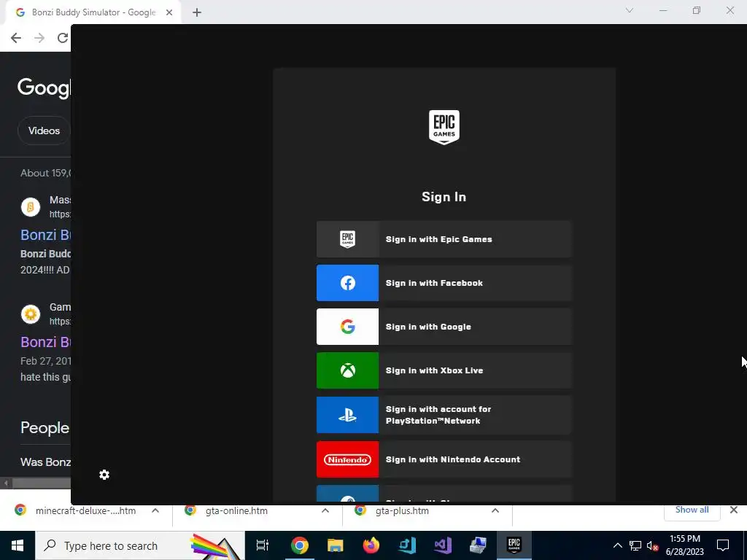Click the Xbox logo tile
The height and width of the screenshot is (560, 747).
[x=348, y=370]
